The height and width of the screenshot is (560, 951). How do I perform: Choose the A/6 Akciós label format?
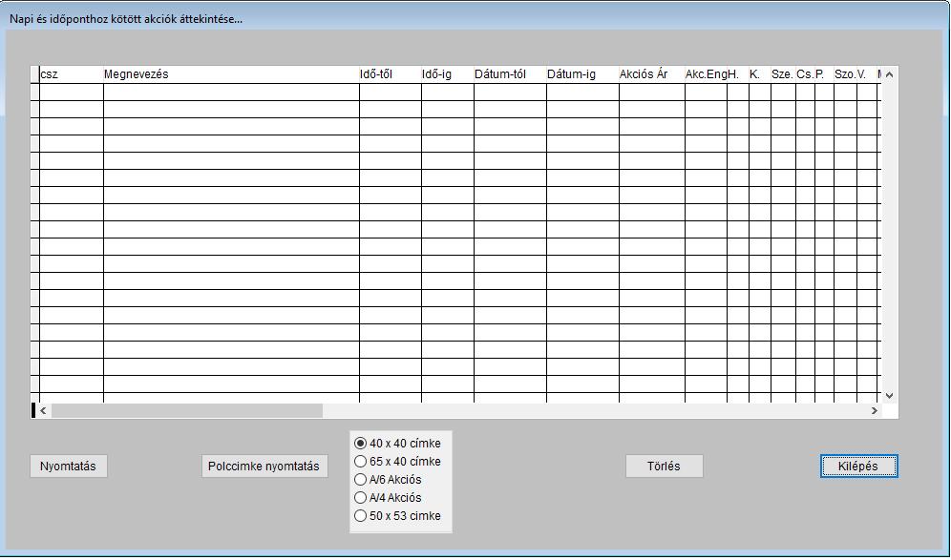click(x=388, y=480)
